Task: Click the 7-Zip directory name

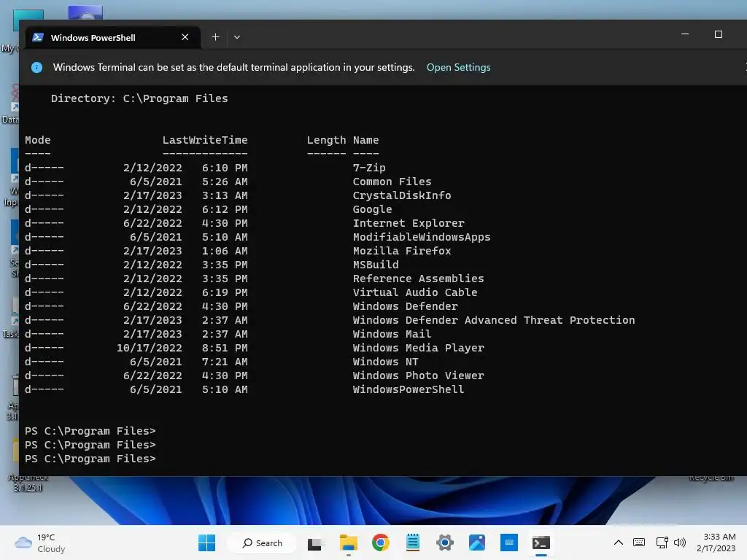Action: pyautogui.click(x=369, y=168)
